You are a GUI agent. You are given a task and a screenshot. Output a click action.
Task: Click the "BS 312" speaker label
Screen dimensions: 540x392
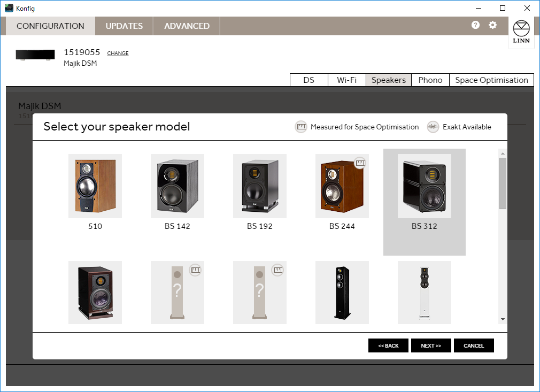425,226
